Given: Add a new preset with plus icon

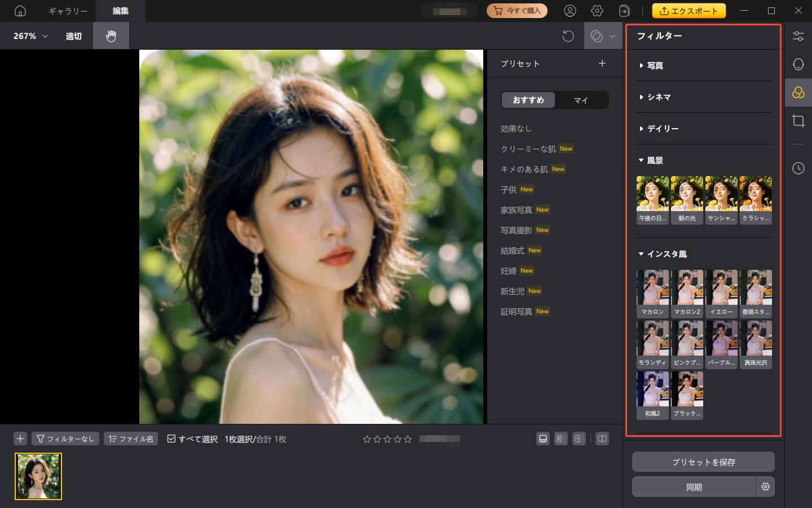Looking at the screenshot, I should 602,63.
